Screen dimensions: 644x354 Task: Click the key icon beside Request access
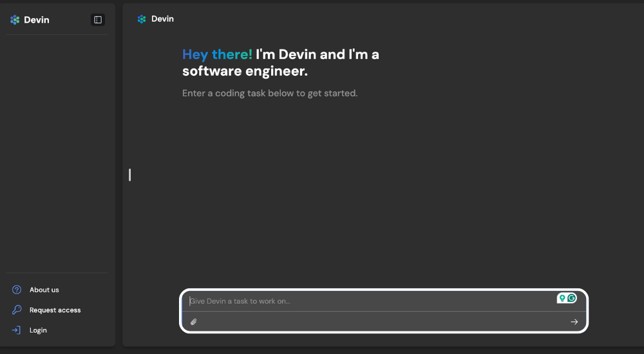tap(17, 310)
